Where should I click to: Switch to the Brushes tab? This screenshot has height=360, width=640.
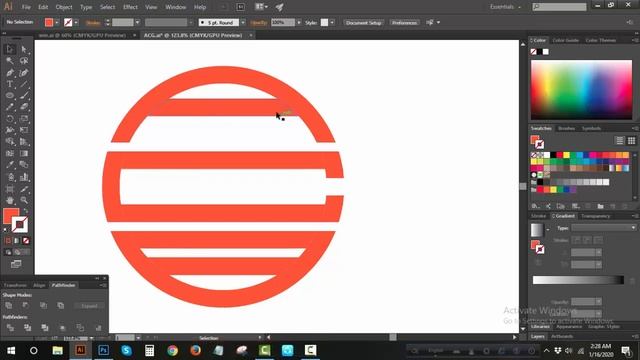tap(567, 128)
